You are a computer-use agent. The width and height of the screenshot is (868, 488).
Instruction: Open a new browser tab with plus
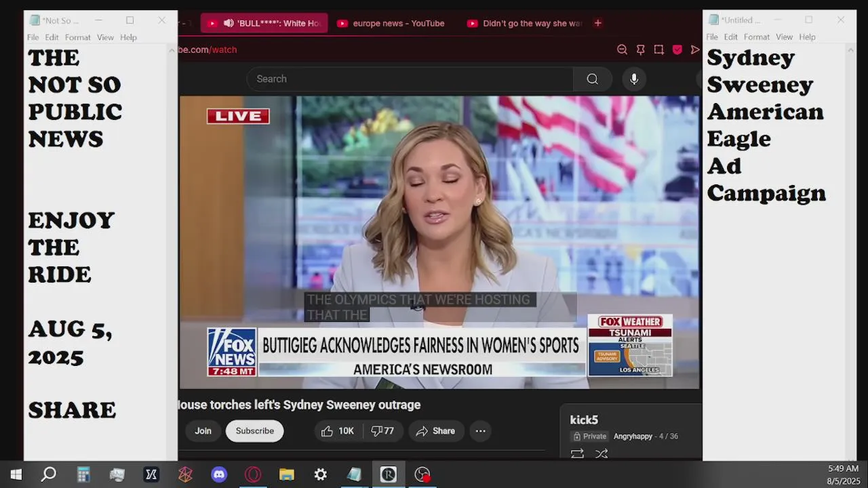597,23
